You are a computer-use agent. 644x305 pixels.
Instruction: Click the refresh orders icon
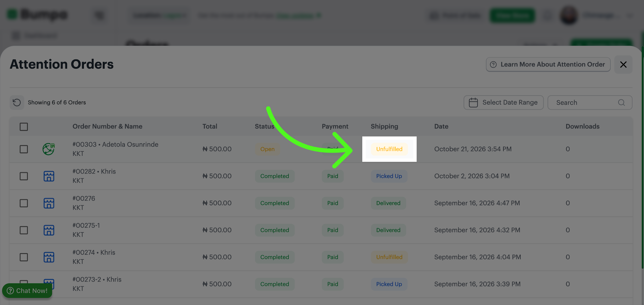tap(17, 103)
